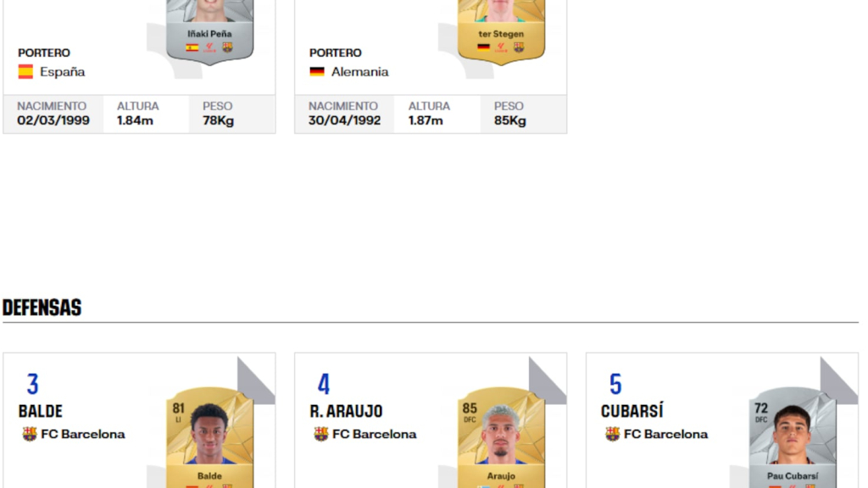Click ter Stegen's birth date 30/04/1992
Image resolution: width=868 pixels, height=488 pixels.
point(344,120)
